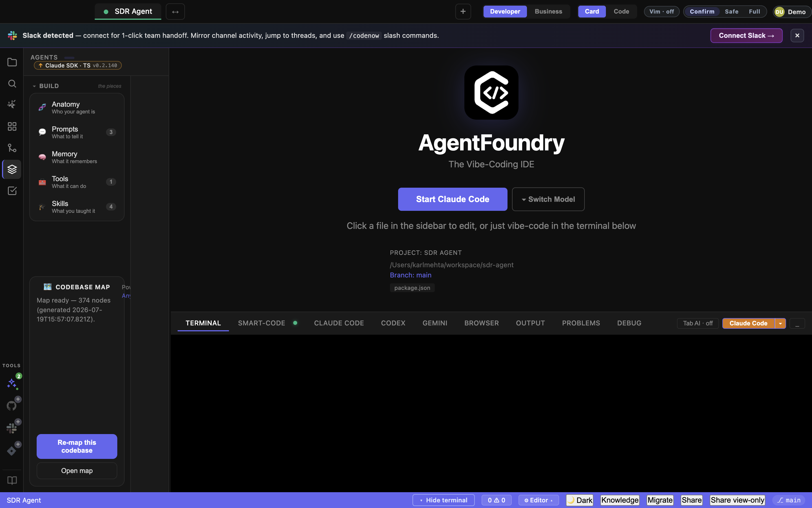Screen dimensions: 812x508
Task: Click the Slack logo in the banner
Action: coord(12,36)
